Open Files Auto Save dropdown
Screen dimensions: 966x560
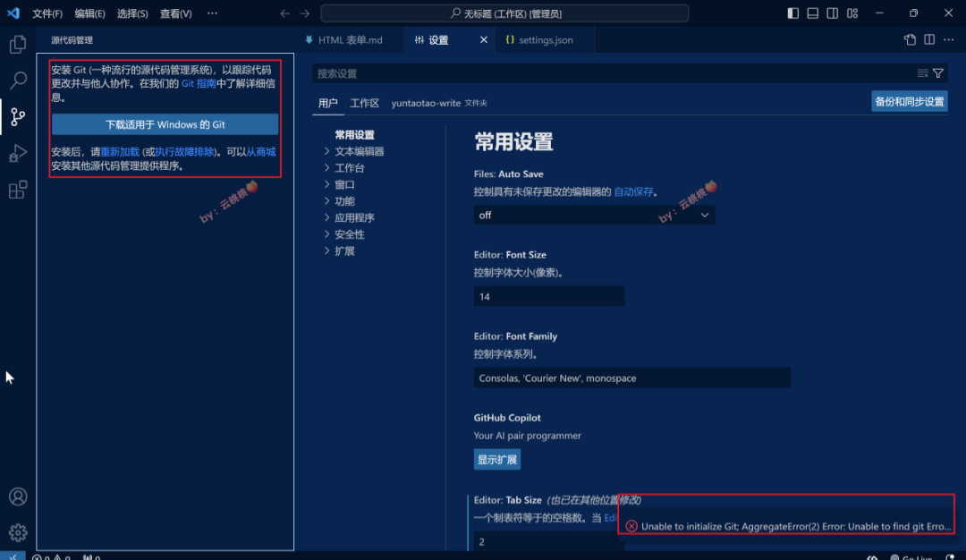594,215
